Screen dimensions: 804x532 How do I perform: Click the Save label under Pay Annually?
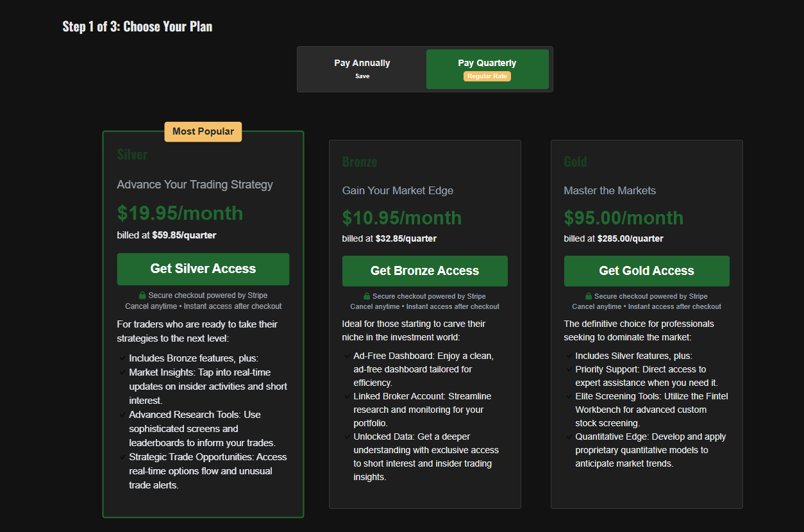[x=362, y=76]
